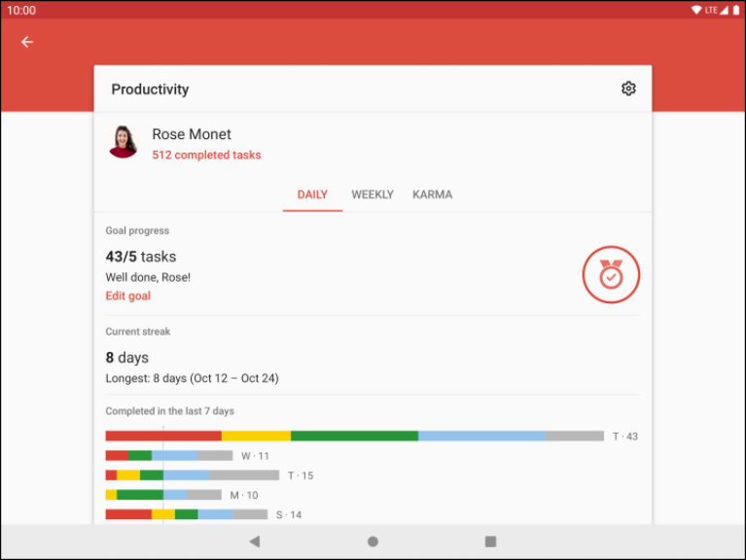The image size is (746, 560).
Task: Click the goal achieved medal icon
Action: (611, 274)
